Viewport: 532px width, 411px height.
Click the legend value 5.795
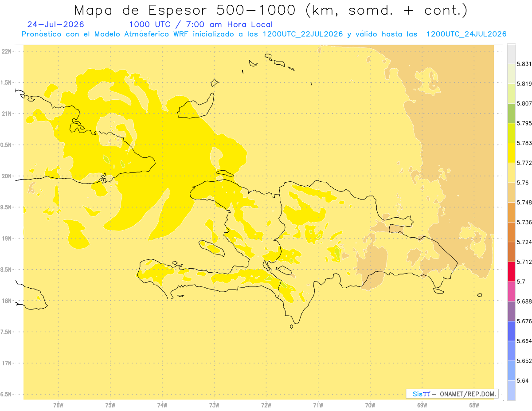[x=524, y=123]
